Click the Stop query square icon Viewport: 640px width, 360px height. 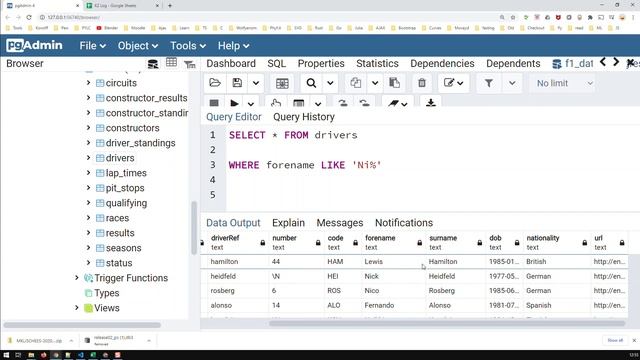[x=214, y=102]
